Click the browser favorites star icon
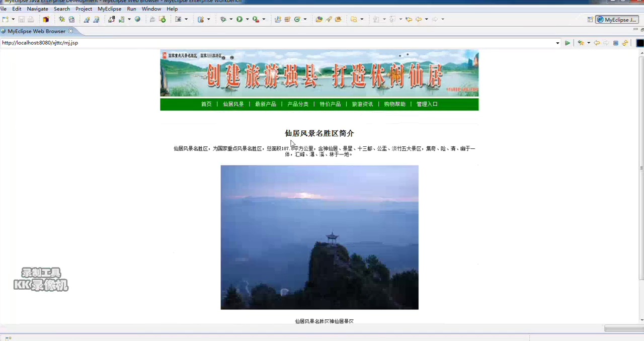 (581, 43)
